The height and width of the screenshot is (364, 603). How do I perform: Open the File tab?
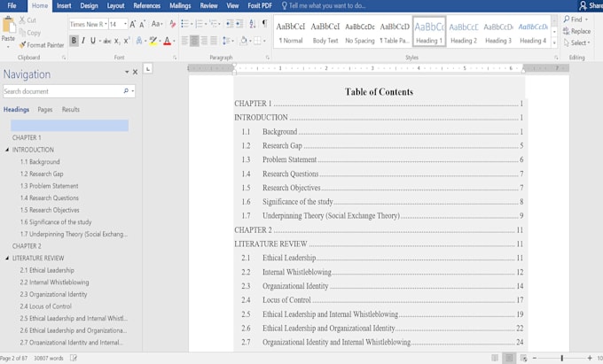[12, 6]
